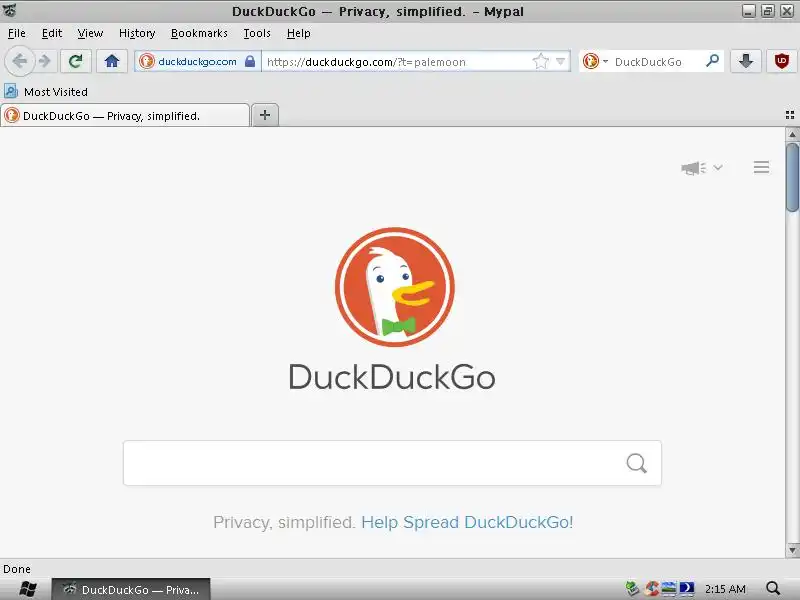Open a new tab with plus button
Viewport: 800px width, 600px height.
click(x=265, y=115)
